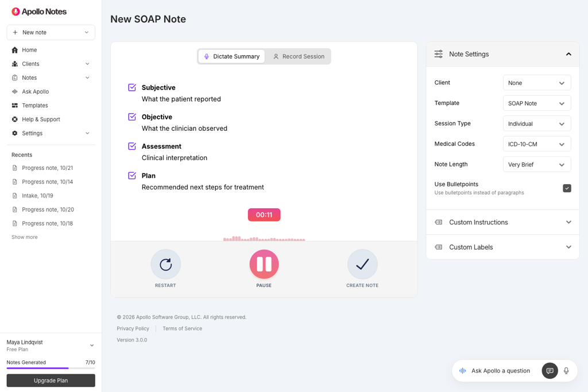Screen dimensions: 588x392
Task: Pause the dictation recording
Action: (x=264, y=264)
